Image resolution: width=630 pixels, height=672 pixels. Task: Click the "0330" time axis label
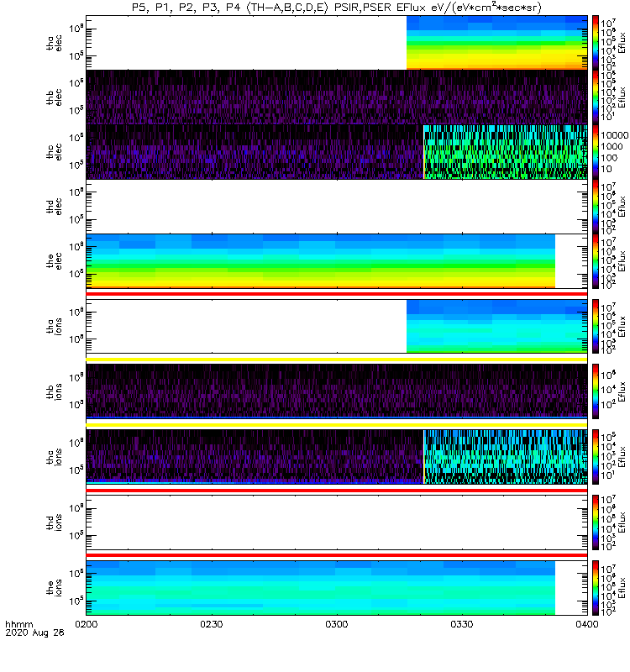[461, 624]
